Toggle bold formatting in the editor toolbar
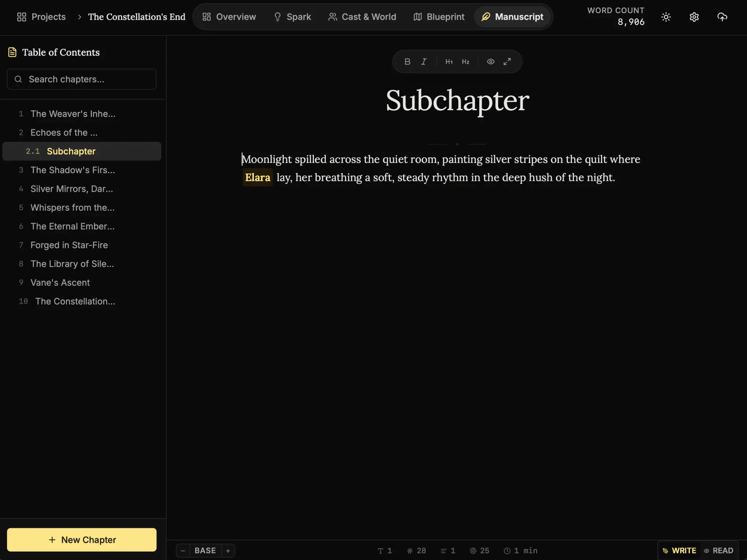Viewport: 747px width, 560px height. coord(407,61)
